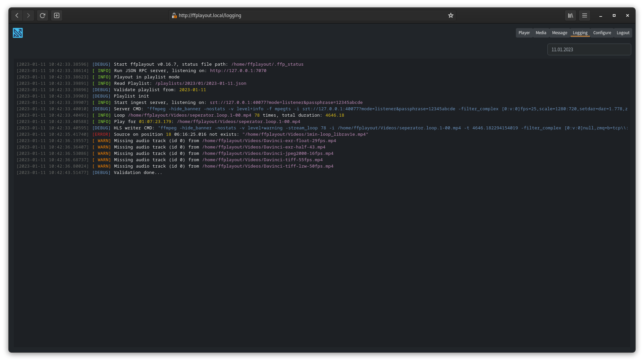Open the Player page
This screenshot has width=644, height=362.
(x=524, y=33)
